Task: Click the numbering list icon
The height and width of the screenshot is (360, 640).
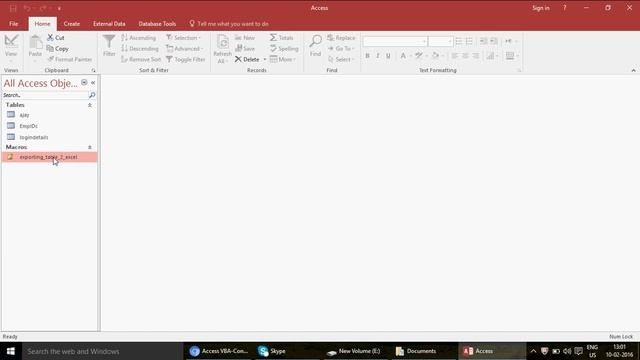Action: (x=469, y=41)
